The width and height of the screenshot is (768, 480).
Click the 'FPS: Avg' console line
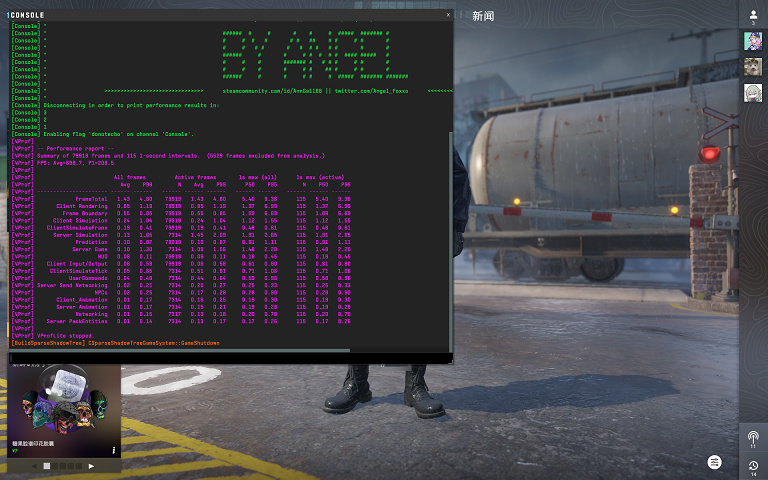(75, 163)
